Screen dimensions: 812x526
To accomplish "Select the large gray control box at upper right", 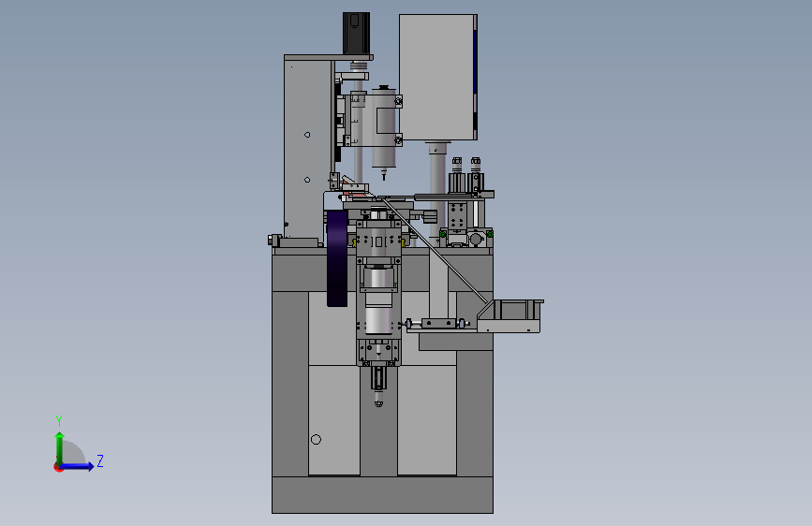I will tap(437, 77).
